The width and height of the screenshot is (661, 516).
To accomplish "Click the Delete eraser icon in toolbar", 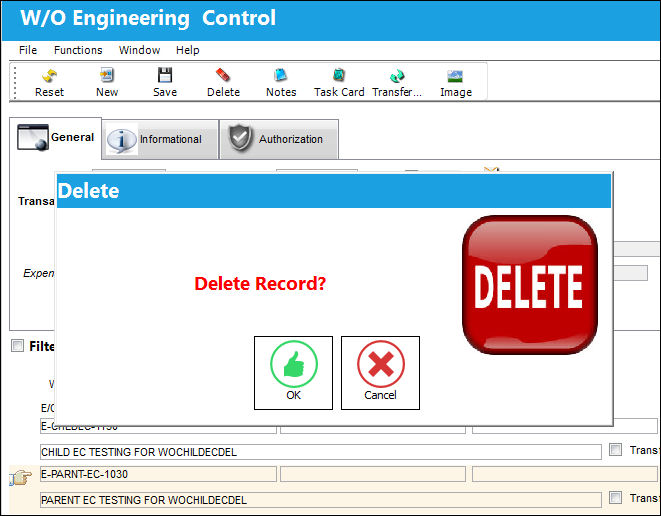I will pyautogui.click(x=223, y=75).
